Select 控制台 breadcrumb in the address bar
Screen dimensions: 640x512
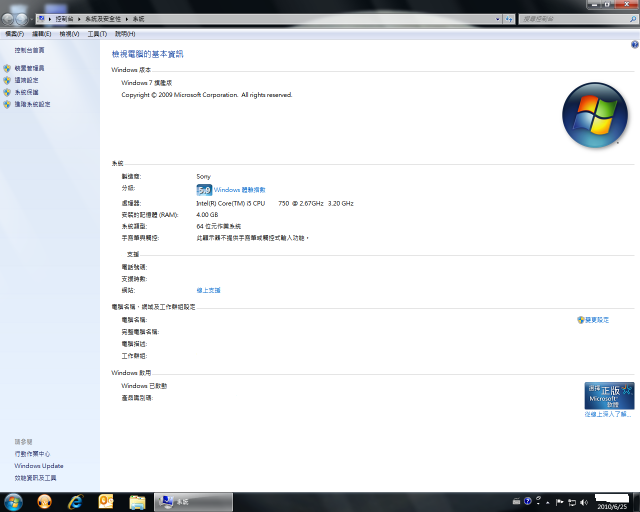tap(64, 19)
